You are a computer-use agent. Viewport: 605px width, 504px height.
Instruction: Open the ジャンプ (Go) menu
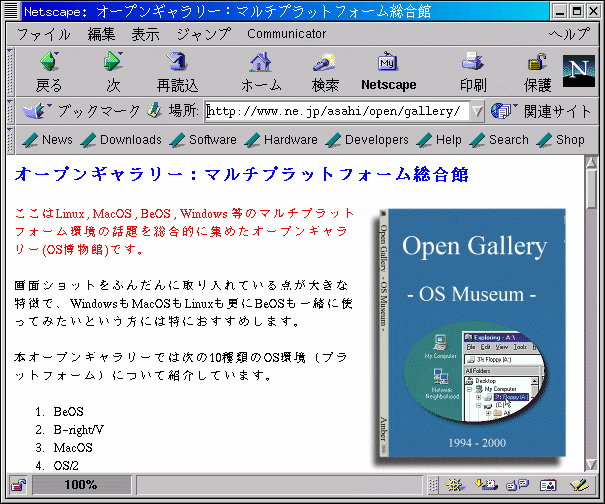(204, 34)
